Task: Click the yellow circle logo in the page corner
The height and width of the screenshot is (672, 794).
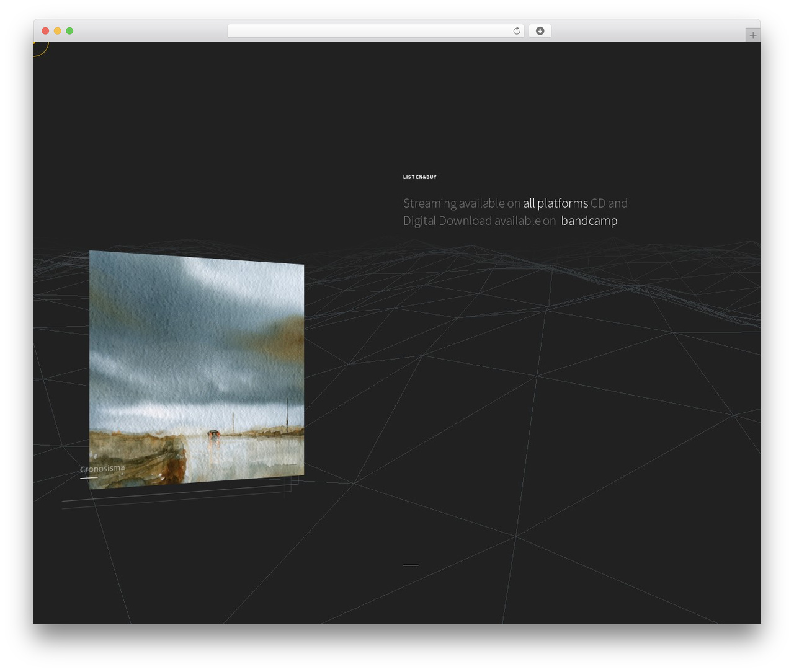Action: pyautogui.click(x=40, y=48)
